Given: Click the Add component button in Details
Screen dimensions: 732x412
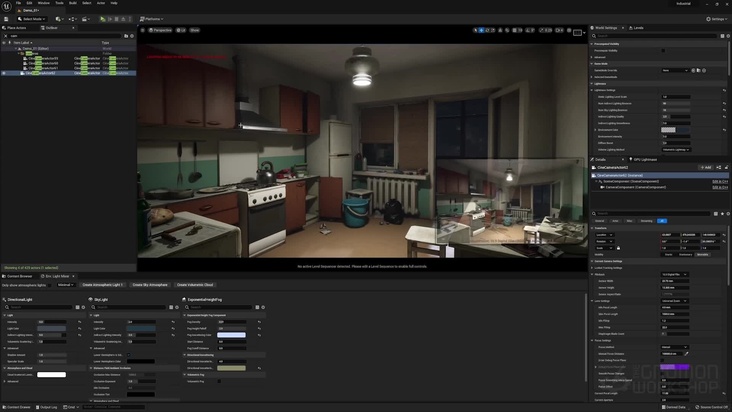Looking at the screenshot, I should point(706,167).
